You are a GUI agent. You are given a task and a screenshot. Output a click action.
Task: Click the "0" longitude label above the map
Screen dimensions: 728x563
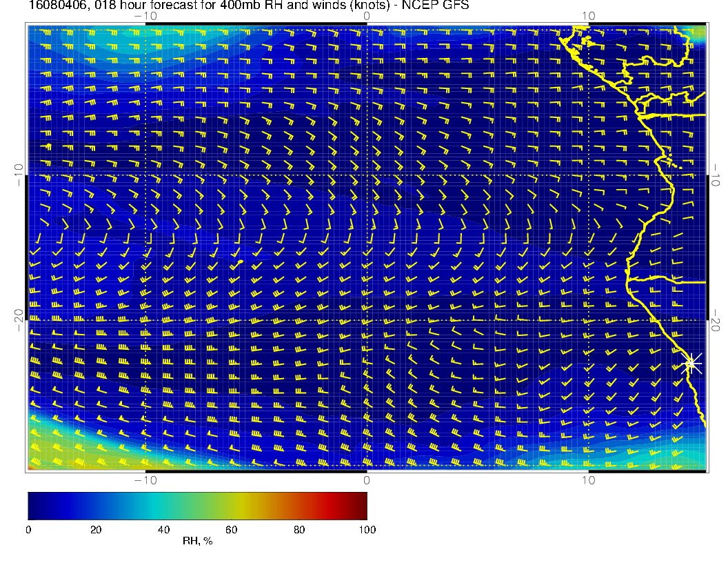tap(367, 17)
